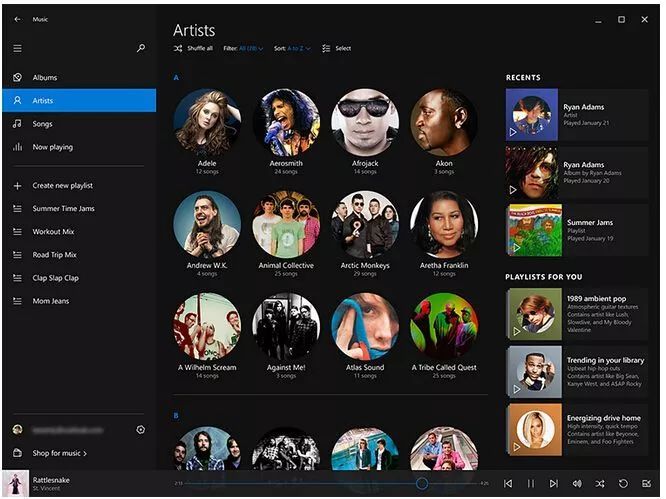Screen dimensions: 666x499
Task: Open Atlas Sound artist
Action: click(x=365, y=327)
